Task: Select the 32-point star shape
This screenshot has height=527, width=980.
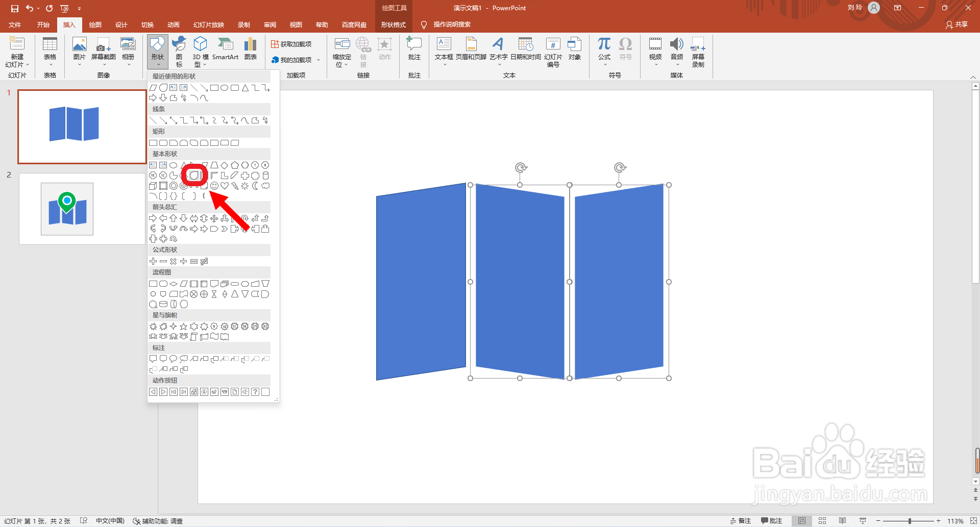Action: pos(265,327)
